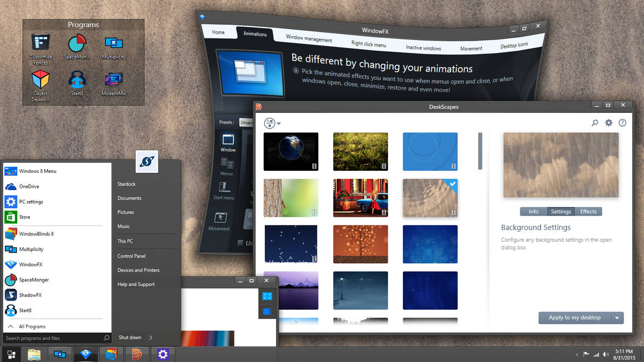644x362 pixels.
Task: Select Movement category in WindowFX sidebar
Action: (219, 222)
